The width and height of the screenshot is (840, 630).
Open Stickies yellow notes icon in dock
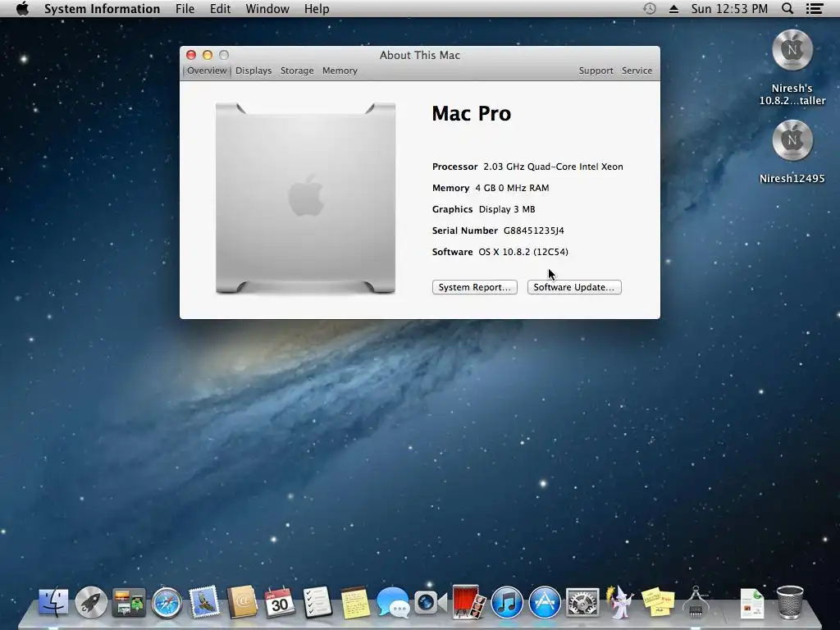(658, 602)
